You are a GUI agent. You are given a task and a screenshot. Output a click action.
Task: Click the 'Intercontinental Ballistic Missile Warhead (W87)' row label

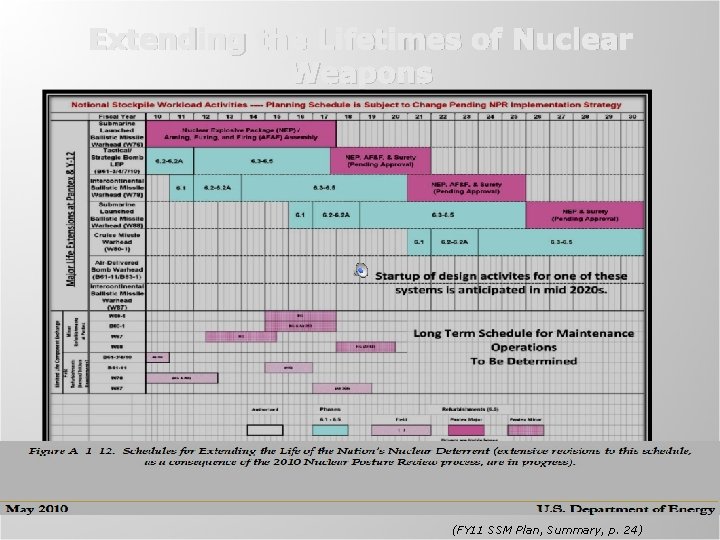(117, 297)
